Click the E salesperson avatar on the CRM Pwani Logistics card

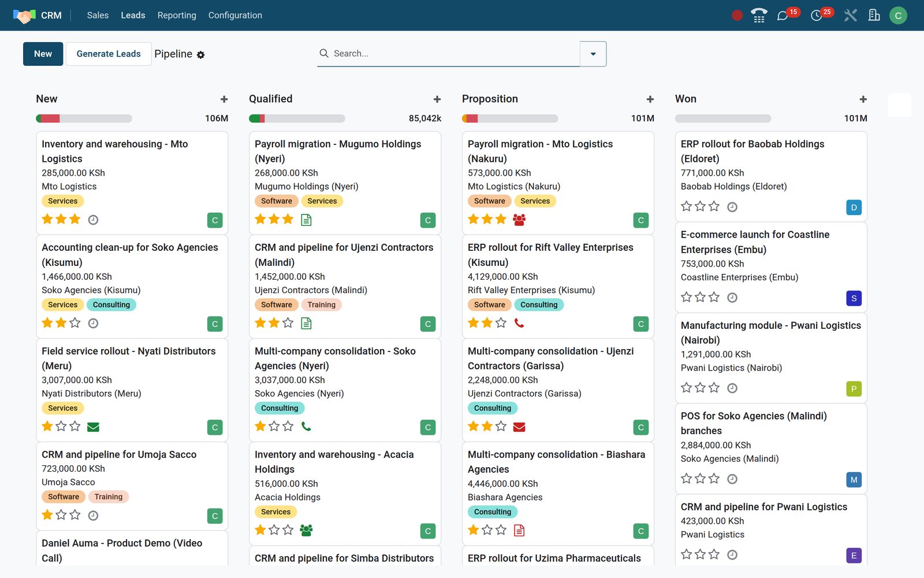click(x=854, y=555)
